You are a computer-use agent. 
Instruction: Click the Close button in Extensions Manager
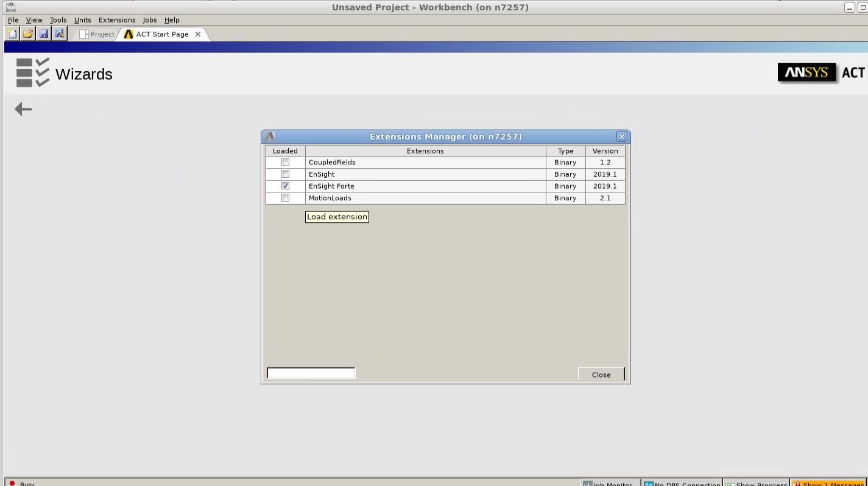click(601, 375)
